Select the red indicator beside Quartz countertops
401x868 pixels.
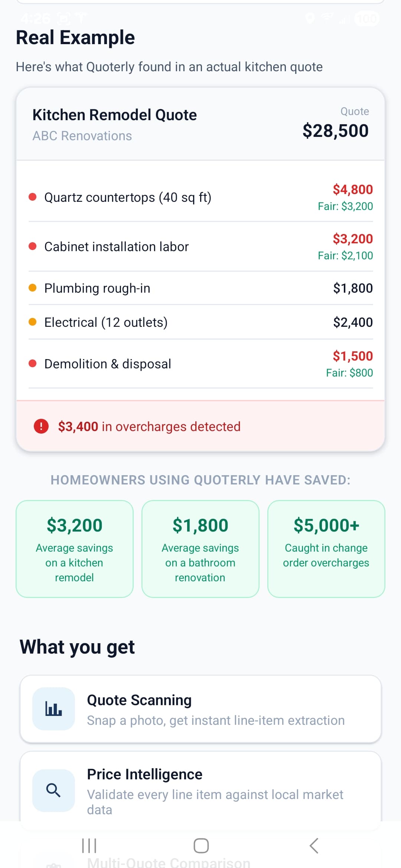pos(33,197)
